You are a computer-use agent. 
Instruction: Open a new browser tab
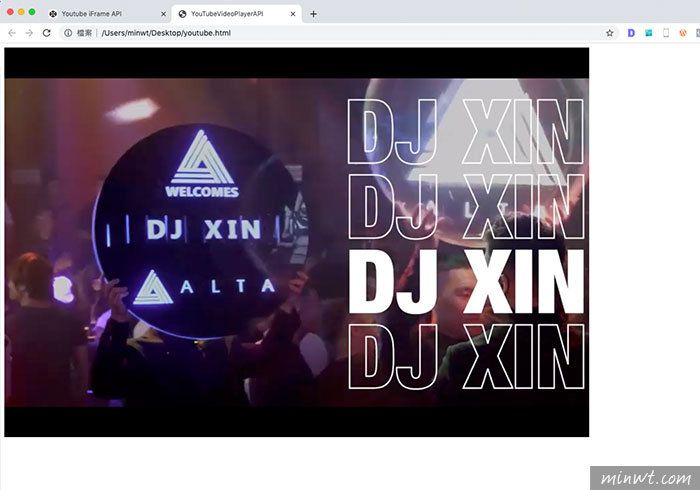[313, 14]
